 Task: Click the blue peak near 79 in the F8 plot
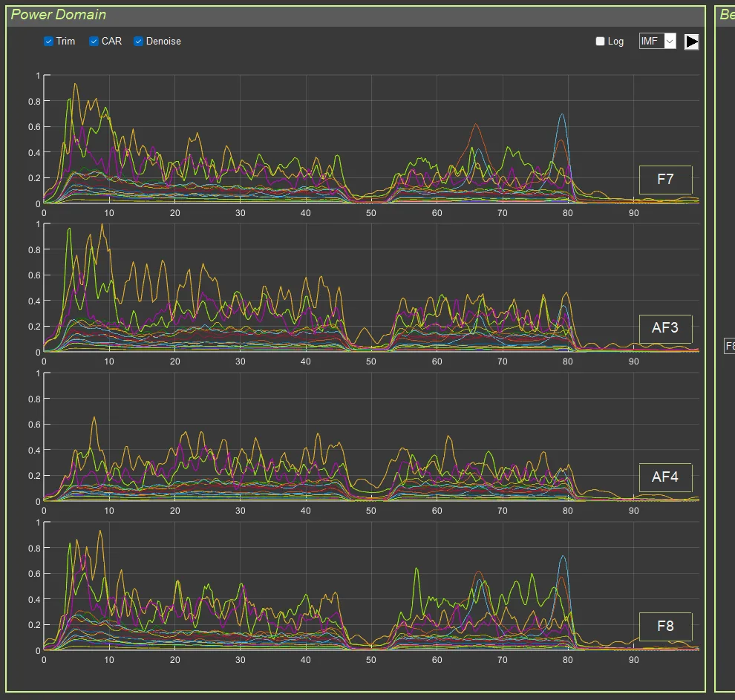[563, 557]
